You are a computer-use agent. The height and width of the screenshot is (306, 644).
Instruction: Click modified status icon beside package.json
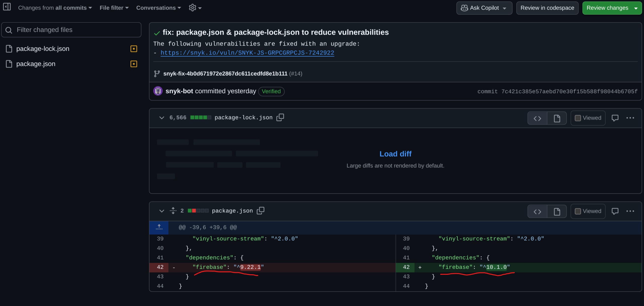[x=134, y=64]
